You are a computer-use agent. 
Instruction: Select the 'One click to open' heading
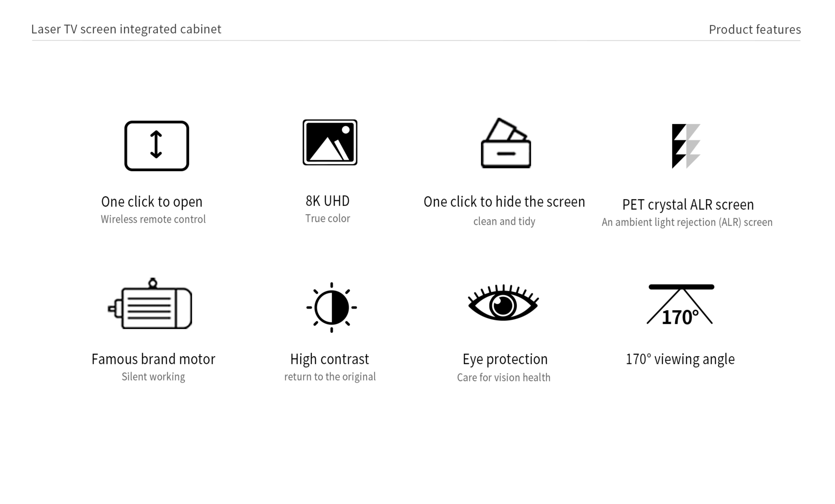coord(152,202)
